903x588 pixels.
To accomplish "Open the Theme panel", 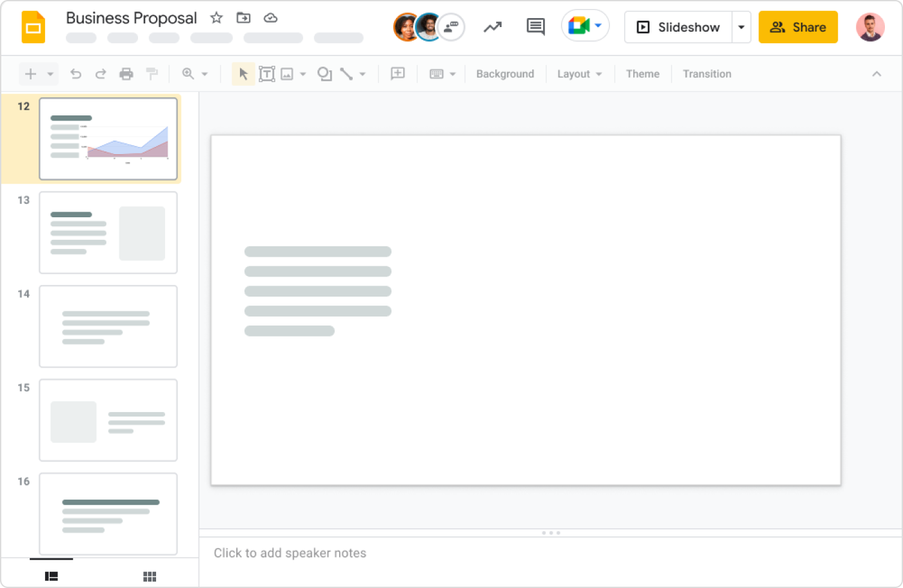I will pyautogui.click(x=642, y=74).
